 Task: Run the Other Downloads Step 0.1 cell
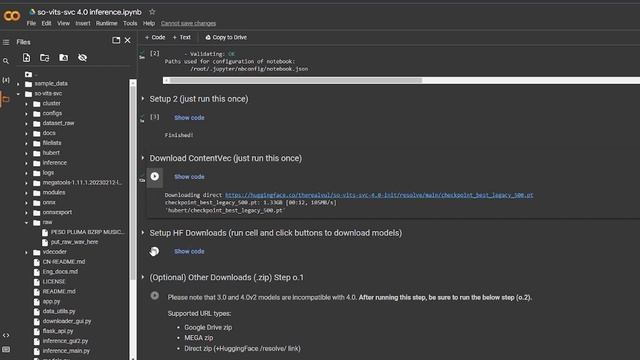coord(155,296)
